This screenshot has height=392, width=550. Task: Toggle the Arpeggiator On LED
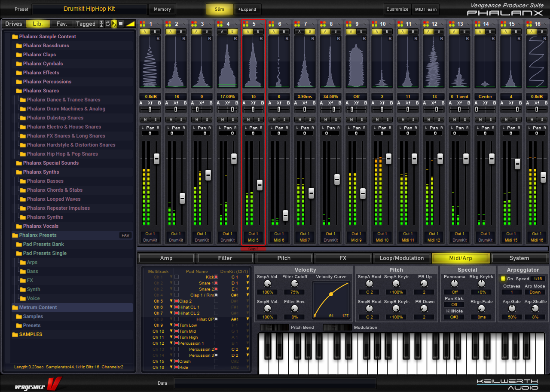tap(503, 279)
